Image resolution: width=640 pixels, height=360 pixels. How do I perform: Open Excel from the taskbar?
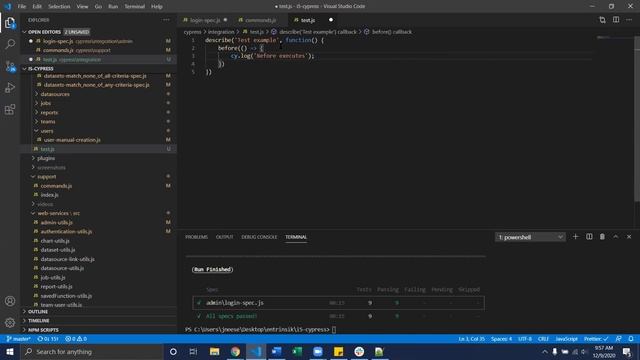pyautogui.click(x=297, y=351)
